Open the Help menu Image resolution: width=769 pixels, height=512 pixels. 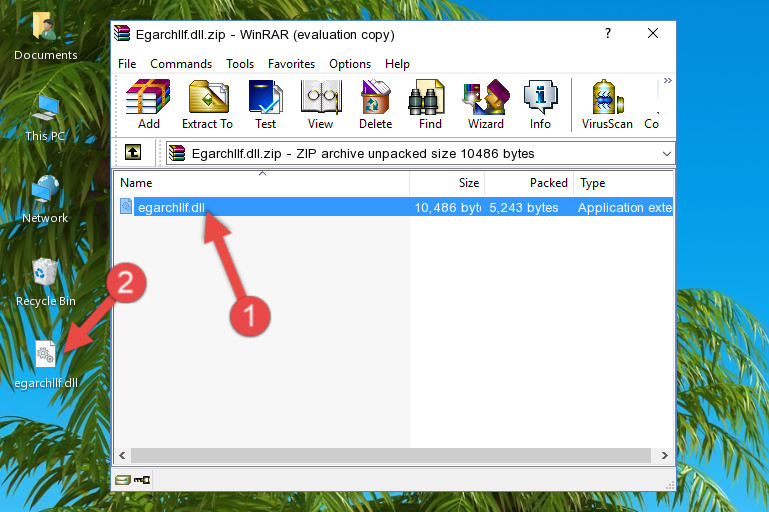coord(397,64)
